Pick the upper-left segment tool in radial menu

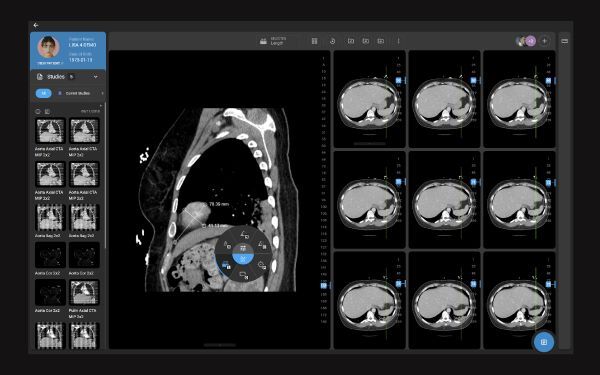click(x=227, y=244)
